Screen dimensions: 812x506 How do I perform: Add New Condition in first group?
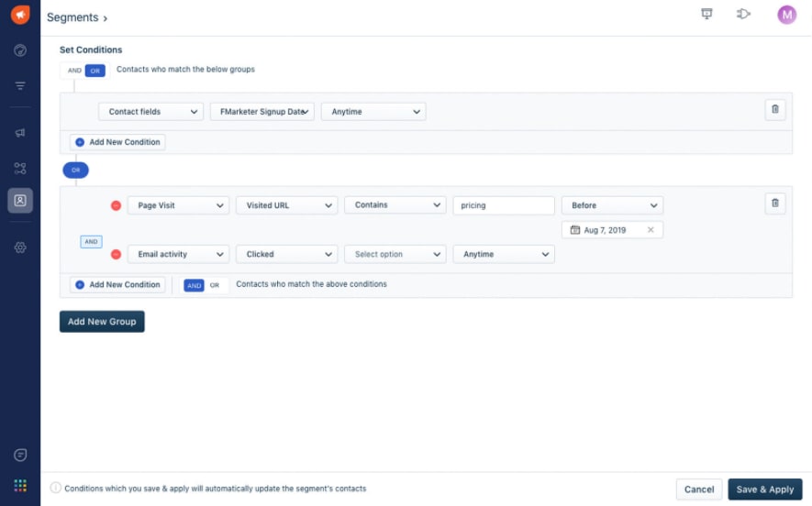click(x=117, y=142)
